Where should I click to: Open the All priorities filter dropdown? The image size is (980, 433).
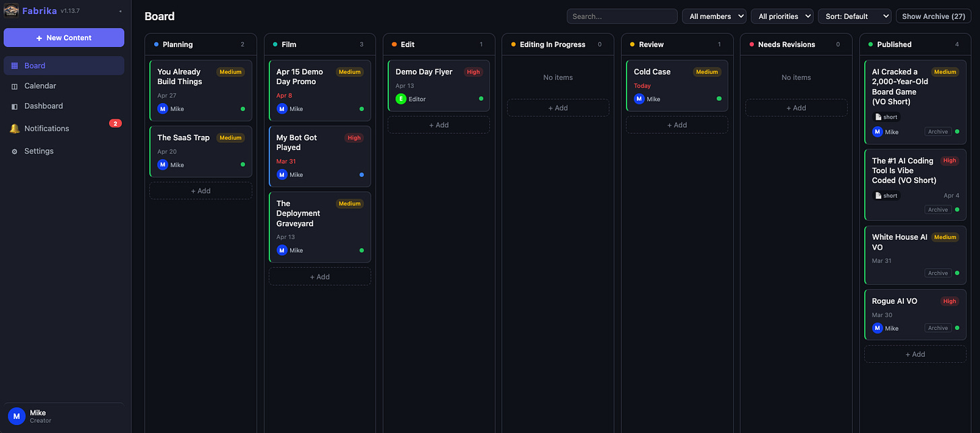(782, 16)
